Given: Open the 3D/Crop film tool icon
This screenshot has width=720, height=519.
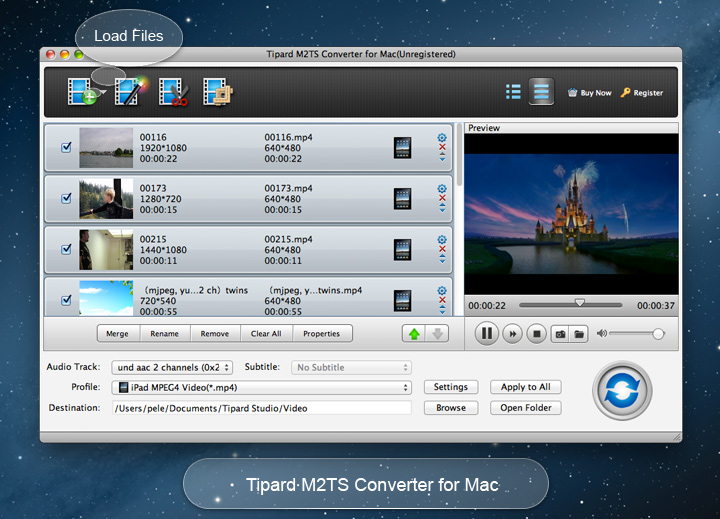Looking at the screenshot, I should coord(218,92).
